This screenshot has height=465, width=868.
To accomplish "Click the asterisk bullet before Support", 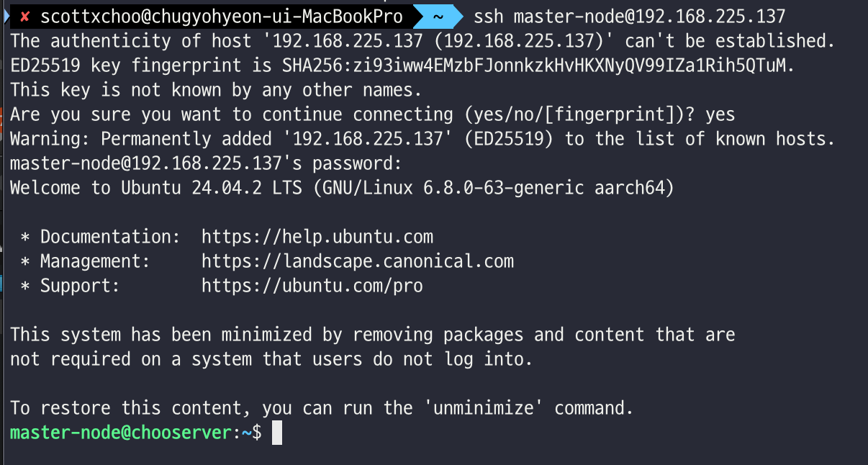I will point(25,286).
